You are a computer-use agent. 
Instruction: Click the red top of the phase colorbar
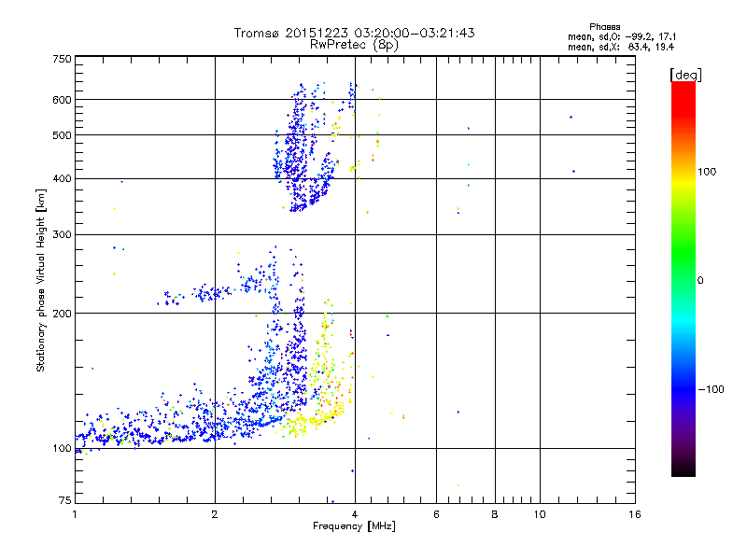click(x=683, y=88)
